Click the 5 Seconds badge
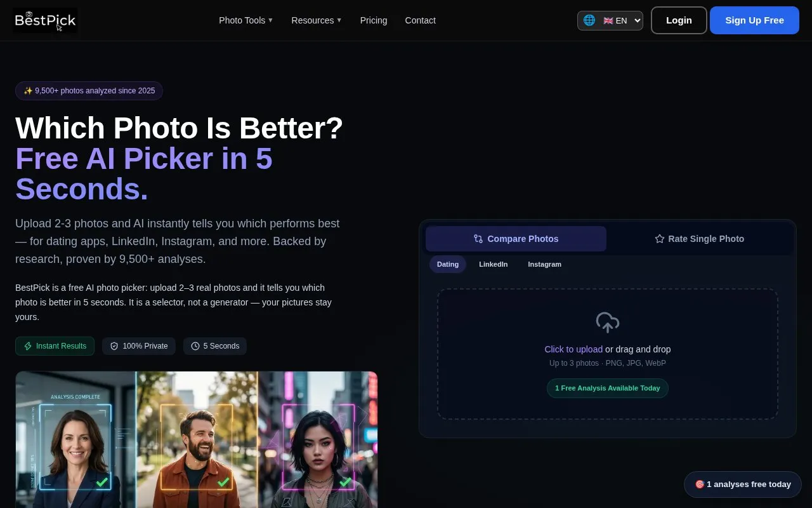The image size is (812, 508). [215, 346]
